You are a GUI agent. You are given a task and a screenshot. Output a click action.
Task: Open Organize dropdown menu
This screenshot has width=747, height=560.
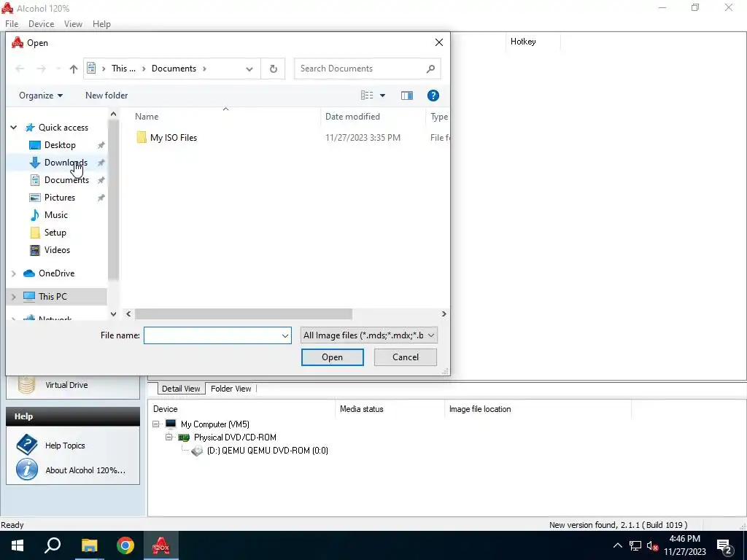[x=41, y=96]
